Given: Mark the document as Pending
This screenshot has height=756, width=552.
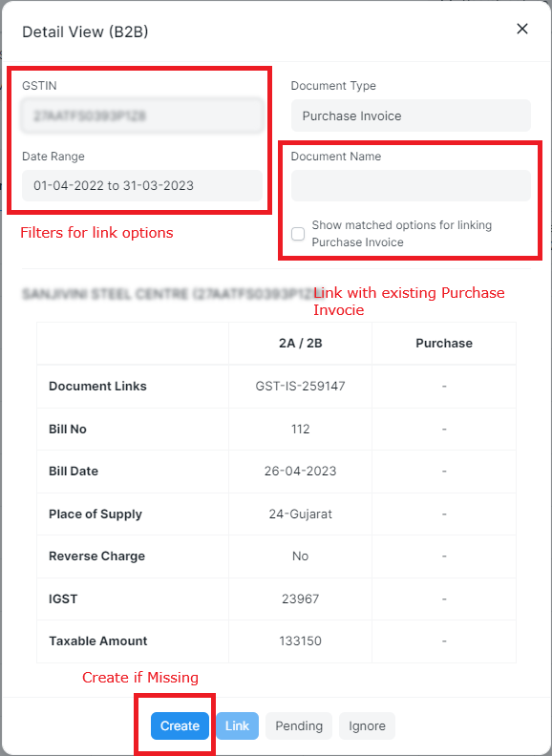Looking at the screenshot, I should coord(299,725).
